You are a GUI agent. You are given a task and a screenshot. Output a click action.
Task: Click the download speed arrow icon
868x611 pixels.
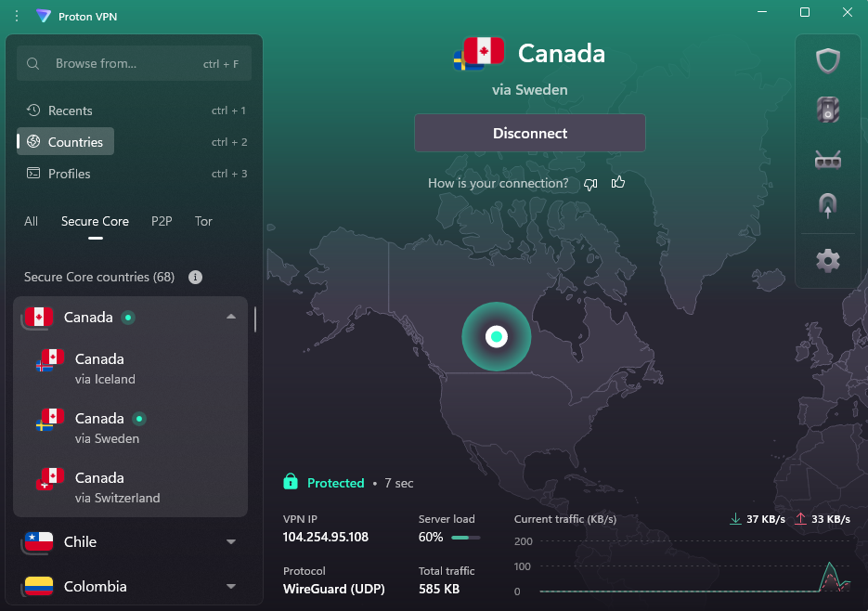pyautogui.click(x=735, y=519)
